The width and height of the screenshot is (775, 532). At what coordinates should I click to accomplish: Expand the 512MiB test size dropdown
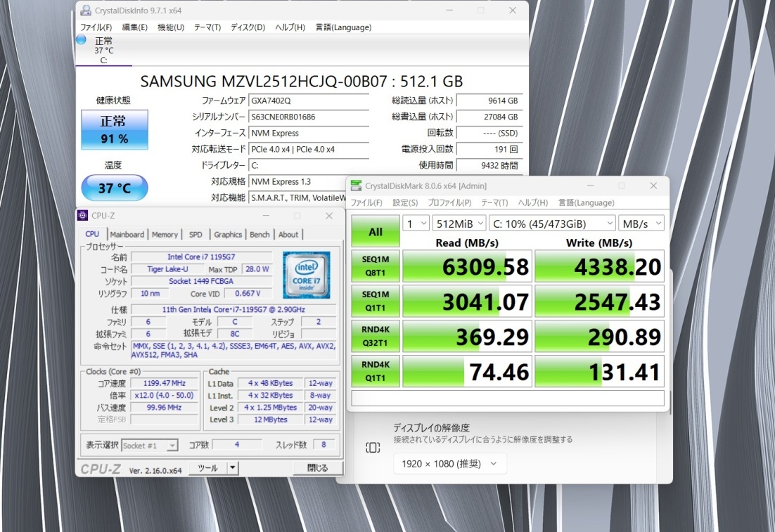pyautogui.click(x=459, y=223)
